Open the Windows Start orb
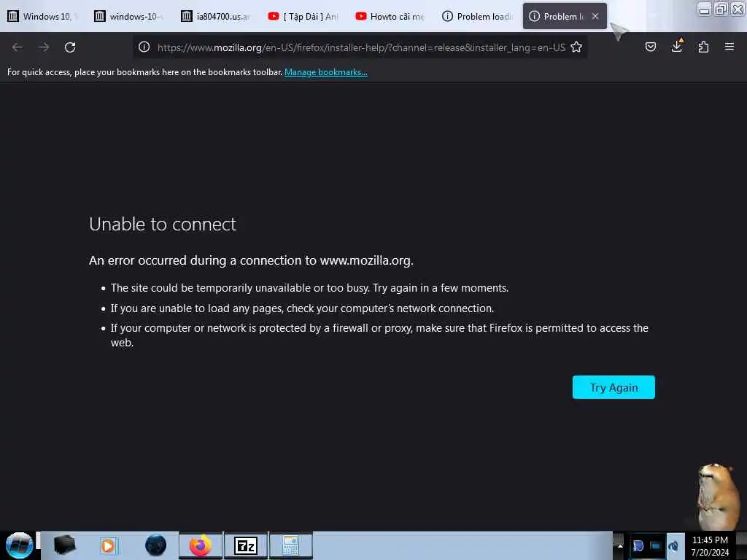The width and height of the screenshot is (747, 560). [19, 545]
